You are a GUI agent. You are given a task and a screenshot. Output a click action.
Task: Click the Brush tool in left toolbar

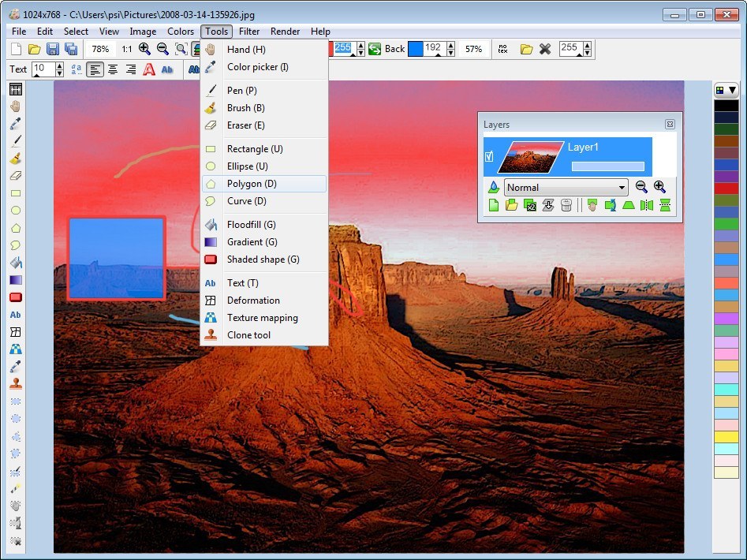tap(15, 159)
